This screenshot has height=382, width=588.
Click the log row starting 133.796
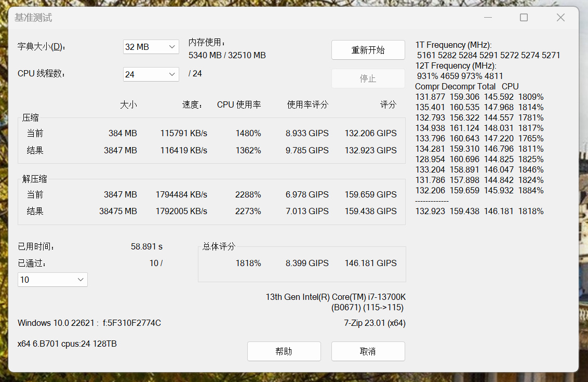click(479, 138)
